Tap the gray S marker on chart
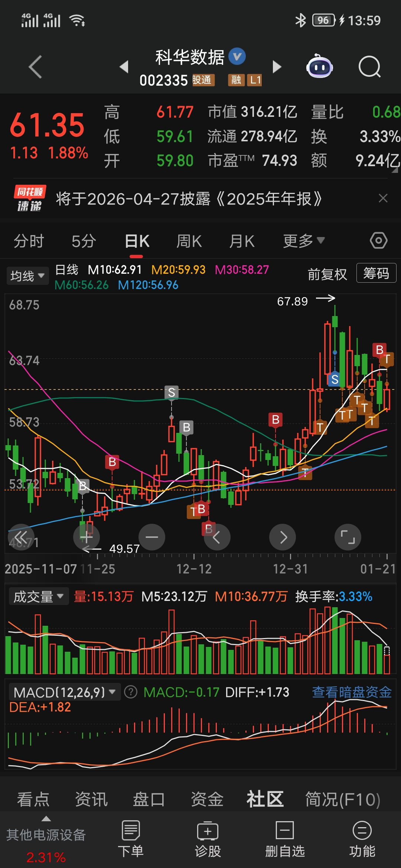 pos(172,392)
